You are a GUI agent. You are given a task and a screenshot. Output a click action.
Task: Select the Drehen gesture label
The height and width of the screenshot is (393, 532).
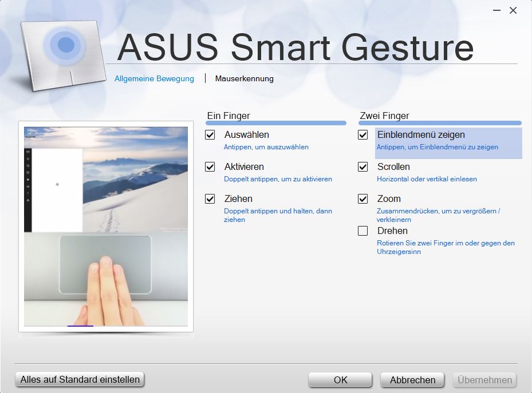click(x=392, y=231)
